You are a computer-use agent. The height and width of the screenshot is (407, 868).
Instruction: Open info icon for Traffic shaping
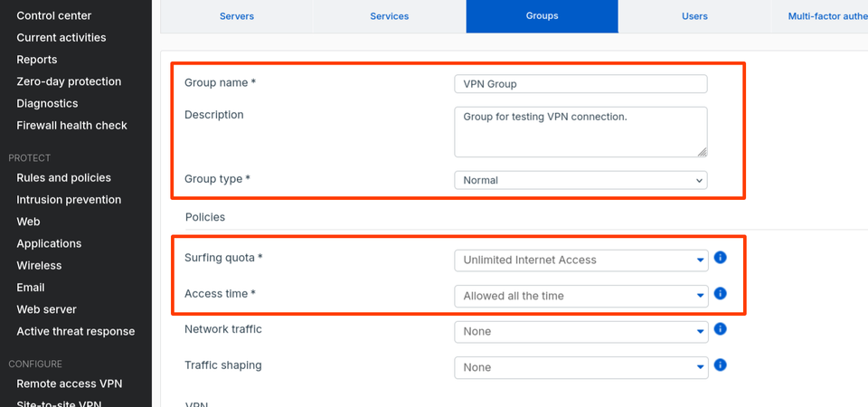click(720, 364)
